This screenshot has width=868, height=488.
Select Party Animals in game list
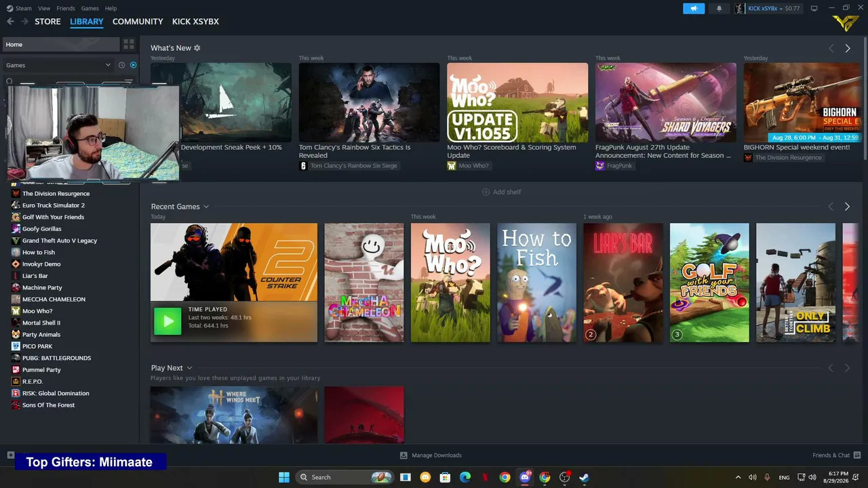(41, 335)
